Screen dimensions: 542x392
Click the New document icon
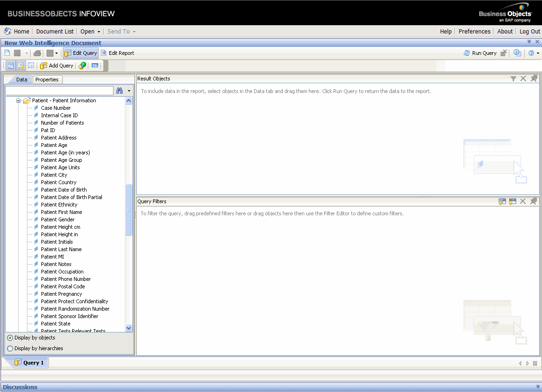point(7,53)
